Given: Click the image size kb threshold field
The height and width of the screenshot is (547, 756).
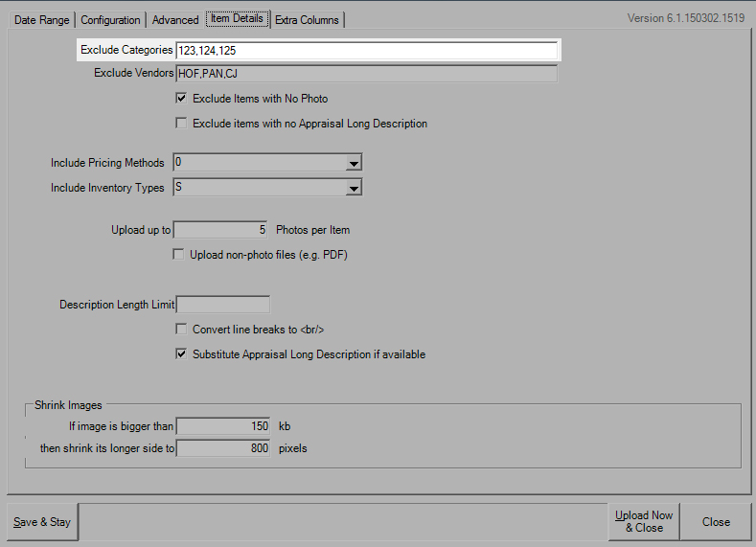Looking at the screenshot, I should pyautogui.click(x=222, y=426).
